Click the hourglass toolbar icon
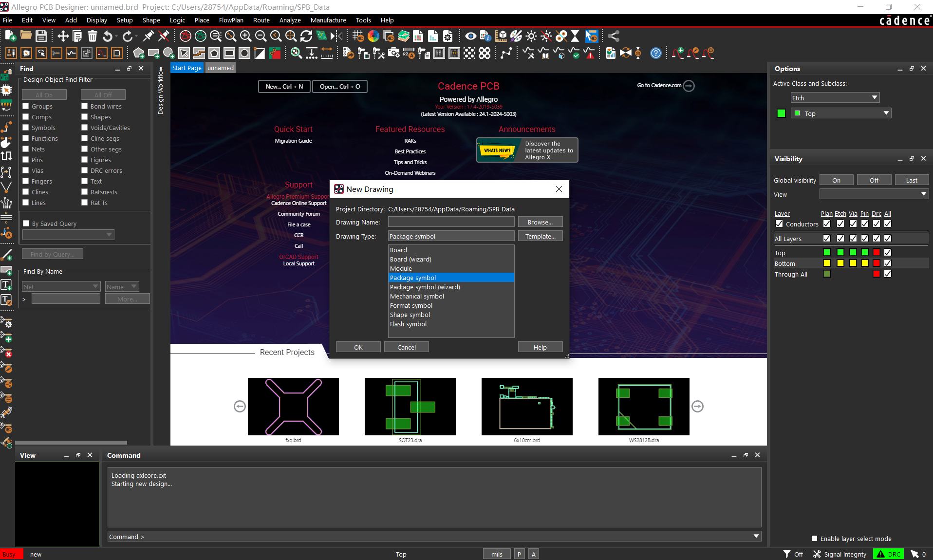 [x=575, y=36]
